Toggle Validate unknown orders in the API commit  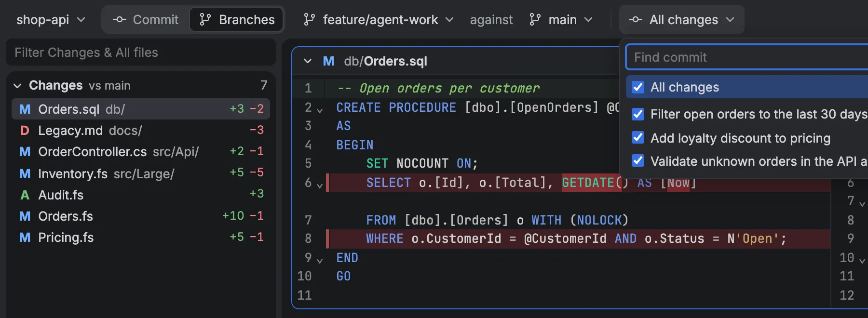click(637, 161)
